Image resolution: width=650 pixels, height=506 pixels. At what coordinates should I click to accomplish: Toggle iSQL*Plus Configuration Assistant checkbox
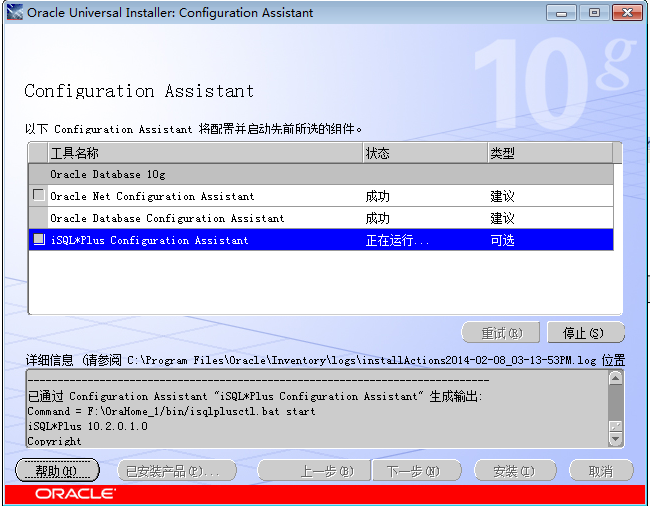click(x=39, y=239)
